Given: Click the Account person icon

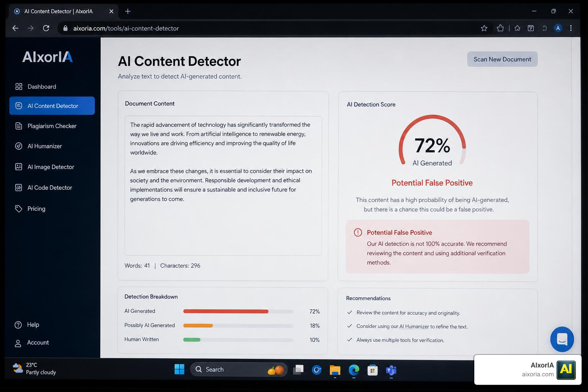Looking at the screenshot, I should click(18, 343).
